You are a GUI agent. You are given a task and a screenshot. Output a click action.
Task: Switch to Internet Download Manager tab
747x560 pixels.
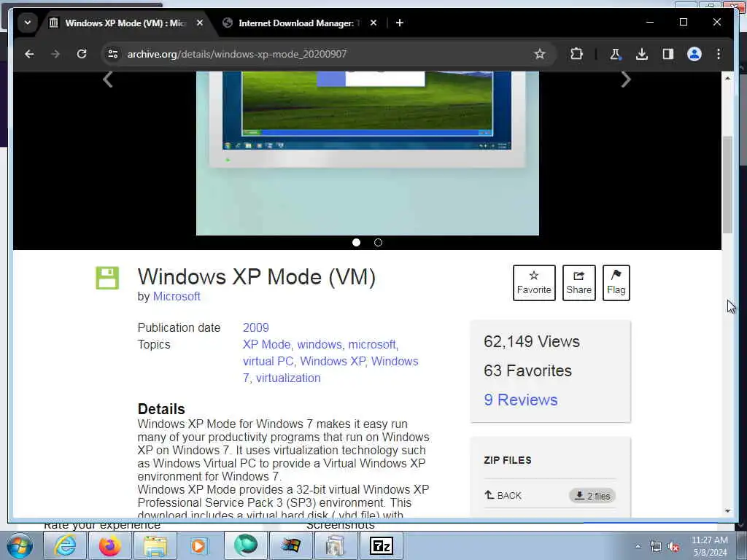point(298,23)
